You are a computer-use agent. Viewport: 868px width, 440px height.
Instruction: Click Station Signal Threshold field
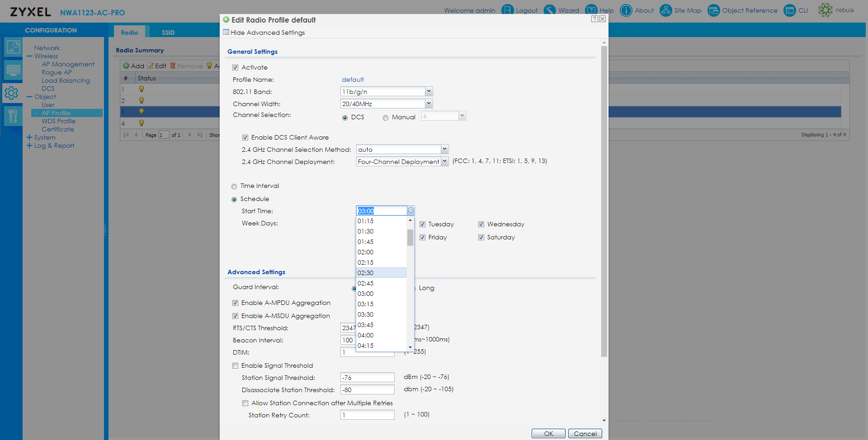[368, 378]
